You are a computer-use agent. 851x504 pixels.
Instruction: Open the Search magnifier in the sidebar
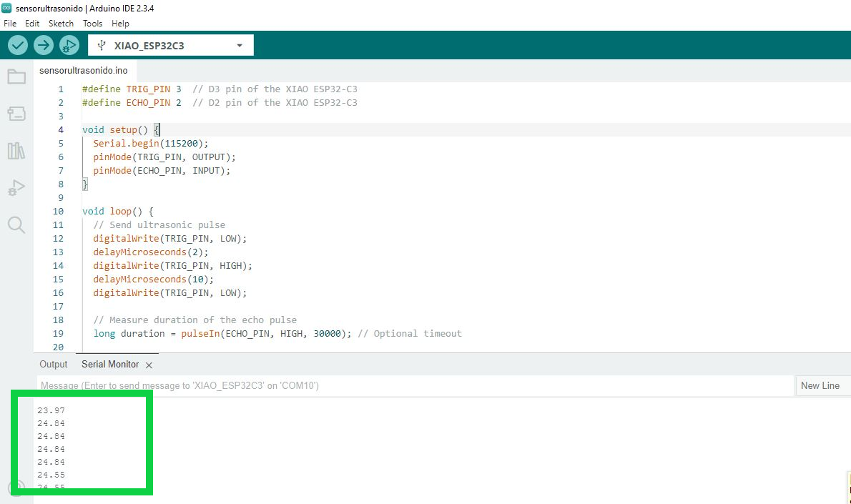[16, 224]
